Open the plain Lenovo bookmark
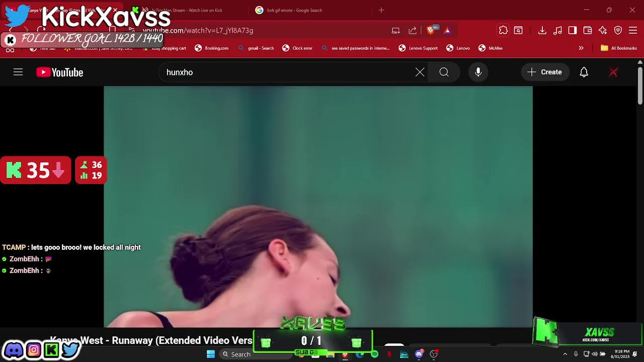This screenshot has width=644, height=362. coord(458,48)
